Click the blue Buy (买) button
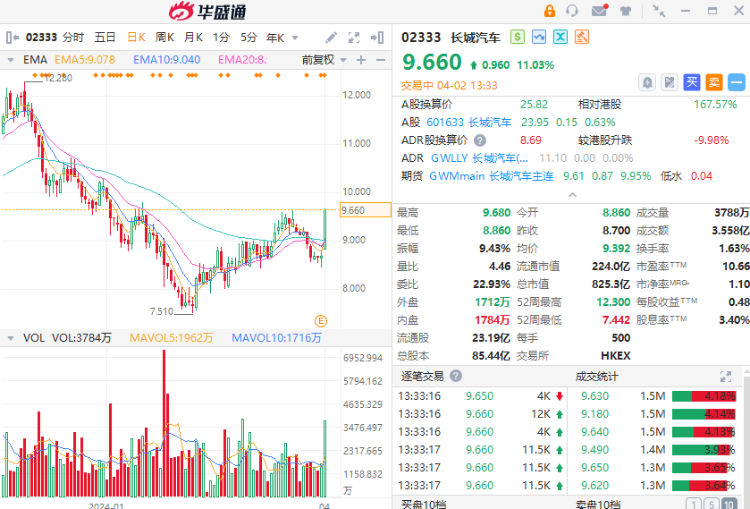This screenshot has width=750, height=509. (692, 83)
